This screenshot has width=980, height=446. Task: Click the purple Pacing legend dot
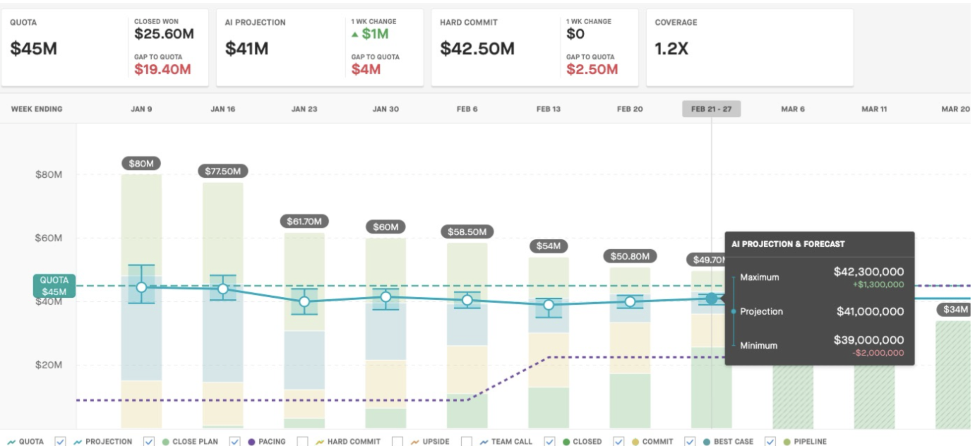pyautogui.click(x=252, y=442)
